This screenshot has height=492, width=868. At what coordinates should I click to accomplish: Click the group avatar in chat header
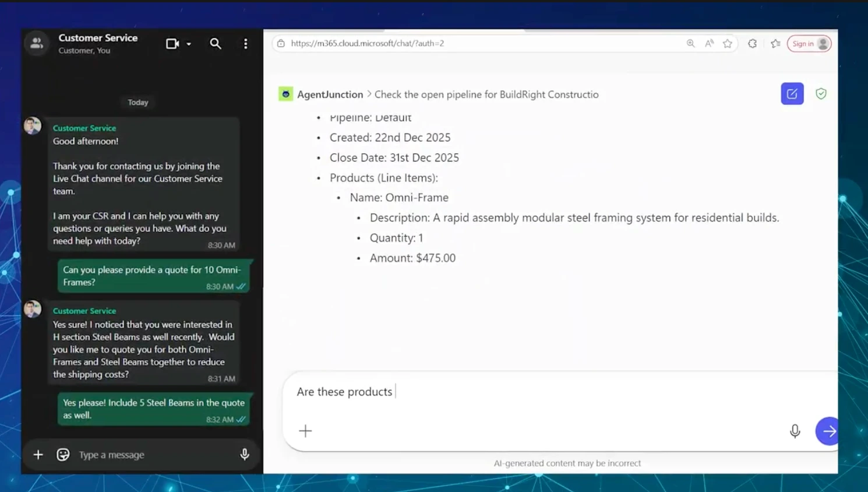tap(37, 43)
